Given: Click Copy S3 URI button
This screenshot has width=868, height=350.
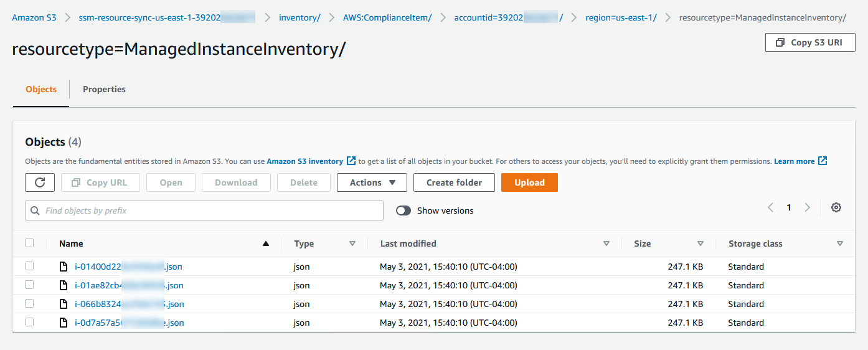Looking at the screenshot, I should [810, 42].
